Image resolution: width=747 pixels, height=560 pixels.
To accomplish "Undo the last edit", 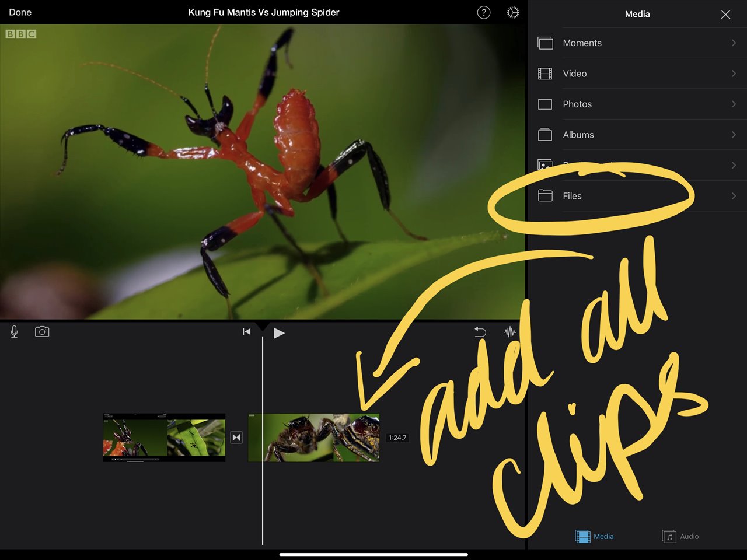I will [480, 332].
